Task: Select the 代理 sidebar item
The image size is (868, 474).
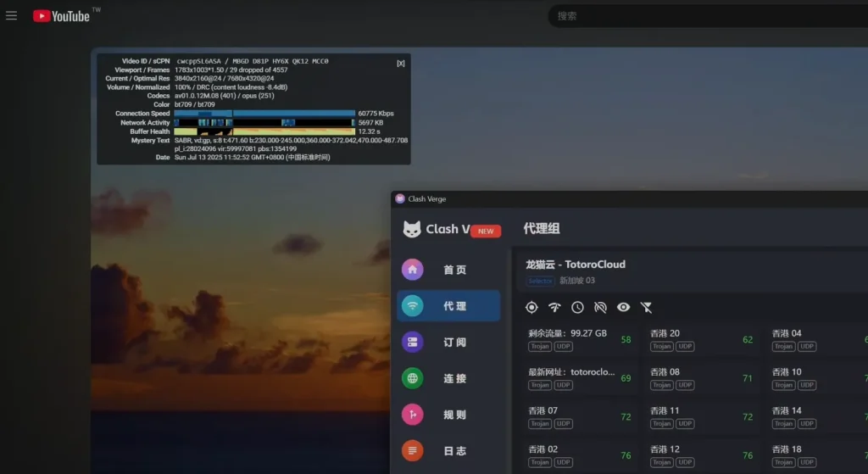Action: coord(448,305)
